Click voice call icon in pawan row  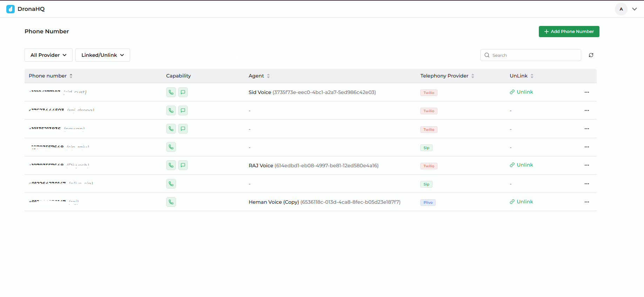tap(171, 129)
